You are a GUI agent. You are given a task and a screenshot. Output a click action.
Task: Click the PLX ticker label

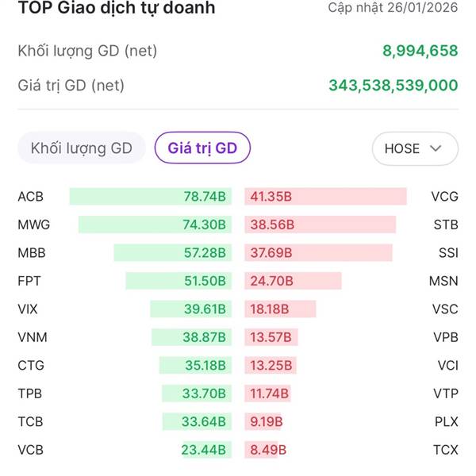coord(446,422)
